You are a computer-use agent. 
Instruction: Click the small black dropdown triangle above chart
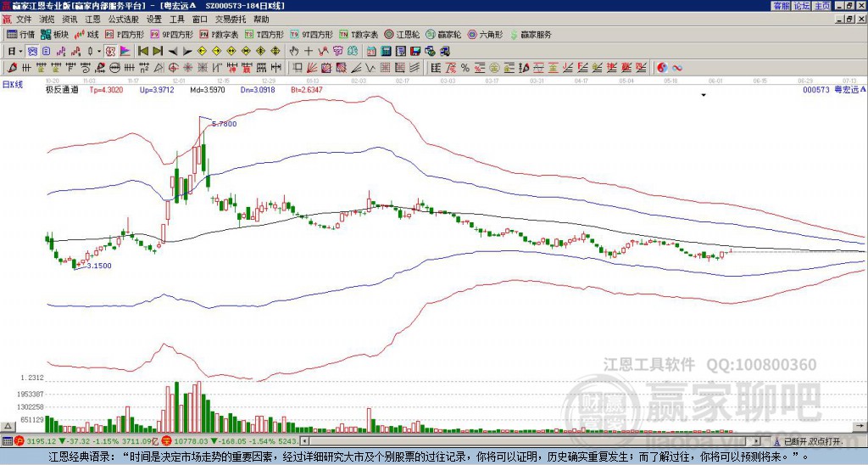click(704, 95)
